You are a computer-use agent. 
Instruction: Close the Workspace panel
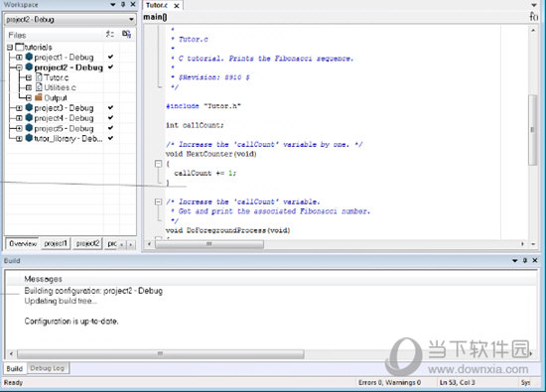tap(133, 5)
